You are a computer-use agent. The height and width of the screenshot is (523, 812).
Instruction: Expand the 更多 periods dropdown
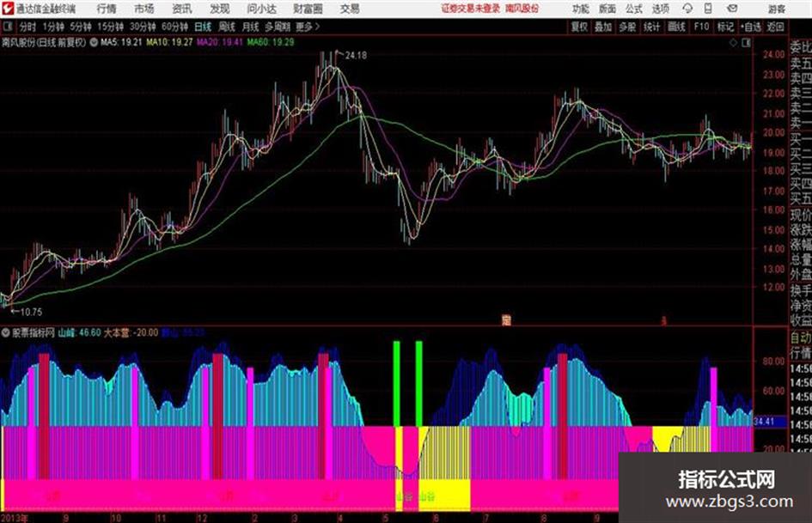pyautogui.click(x=308, y=27)
